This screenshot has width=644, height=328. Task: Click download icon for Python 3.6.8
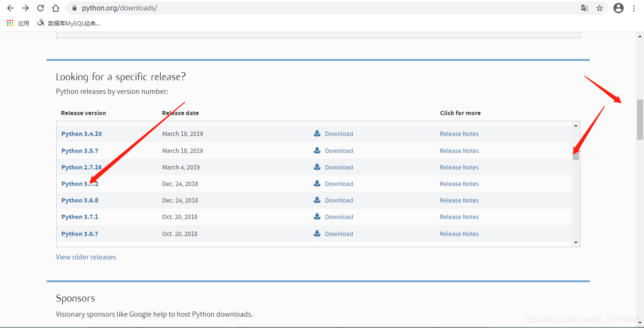pos(317,200)
